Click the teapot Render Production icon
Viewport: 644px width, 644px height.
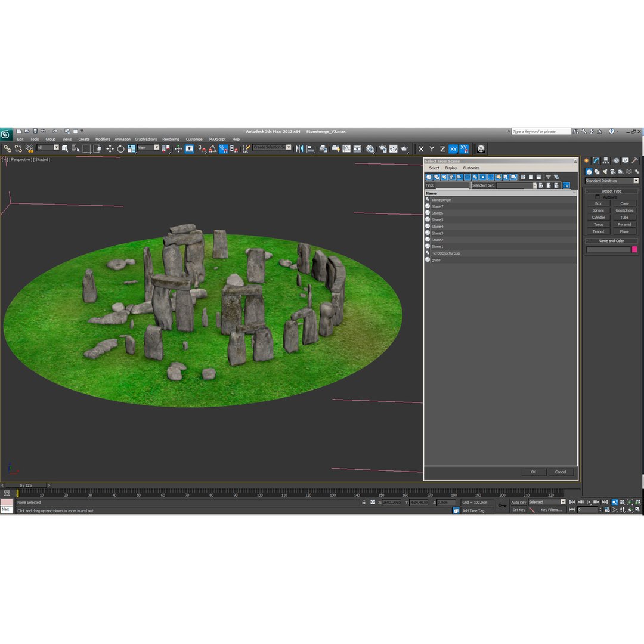click(x=404, y=148)
